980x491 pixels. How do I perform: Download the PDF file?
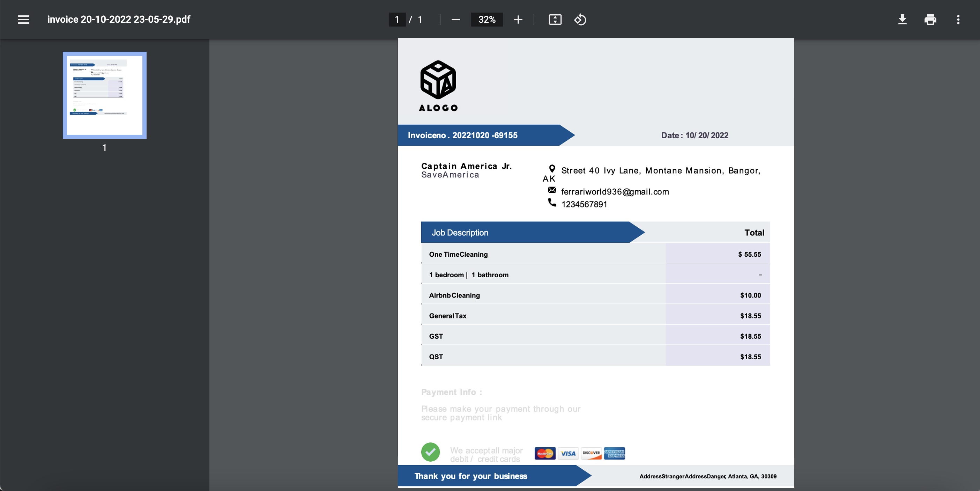click(x=902, y=20)
